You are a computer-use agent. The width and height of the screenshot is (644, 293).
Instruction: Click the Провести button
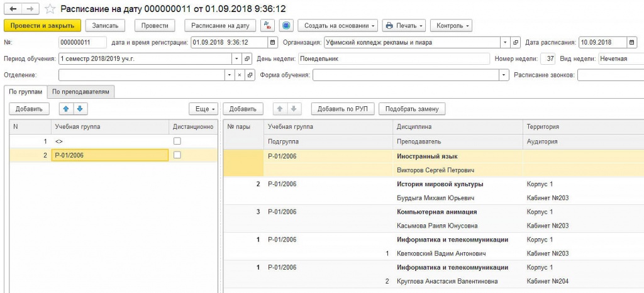(x=155, y=25)
